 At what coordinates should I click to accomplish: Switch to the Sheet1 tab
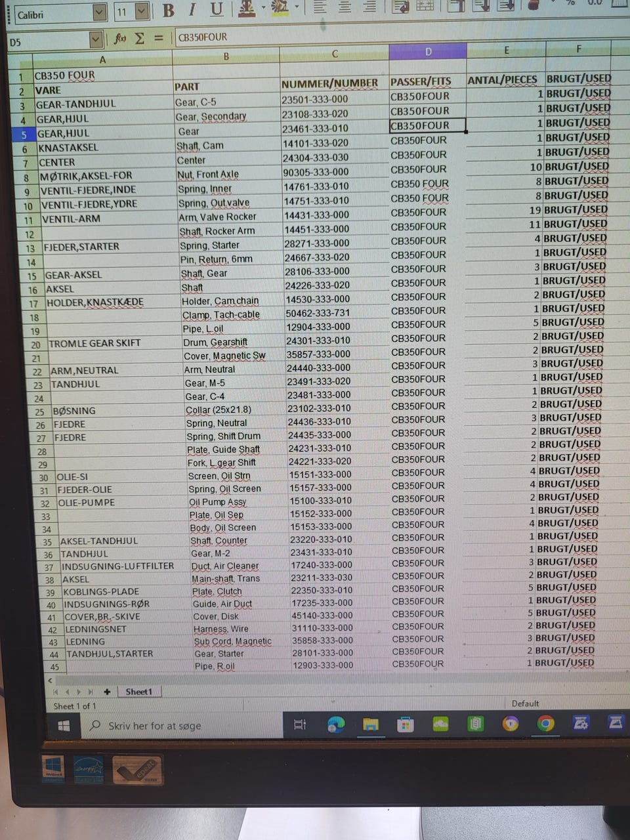138,692
